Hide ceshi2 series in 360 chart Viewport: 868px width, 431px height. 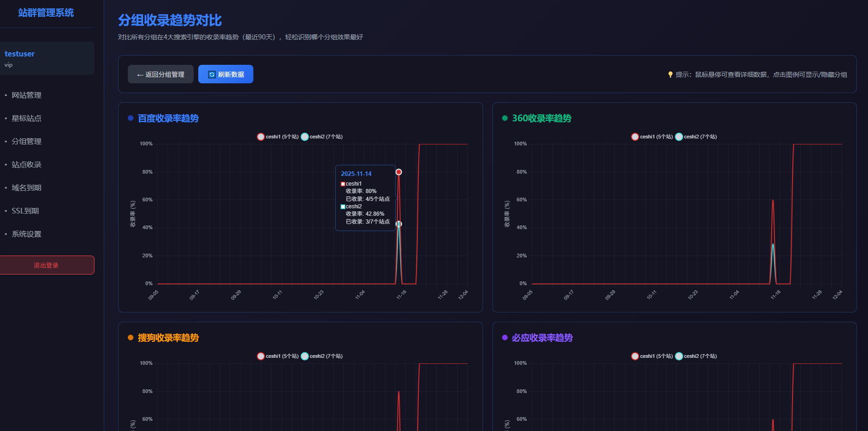pyautogui.click(x=696, y=137)
